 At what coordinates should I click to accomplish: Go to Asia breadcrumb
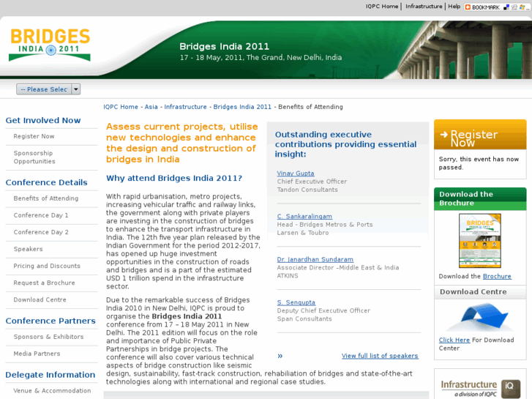(x=151, y=107)
